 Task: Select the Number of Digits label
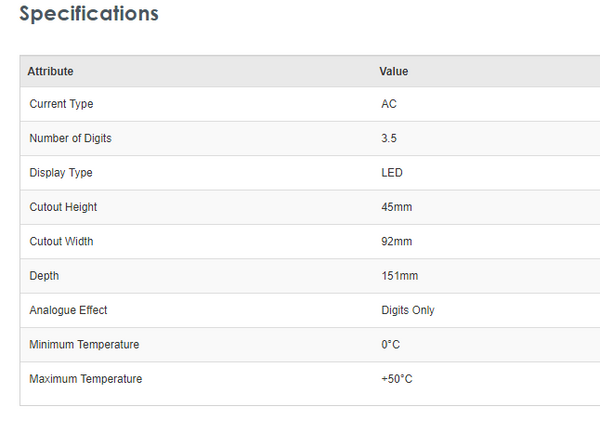(x=70, y=138)
